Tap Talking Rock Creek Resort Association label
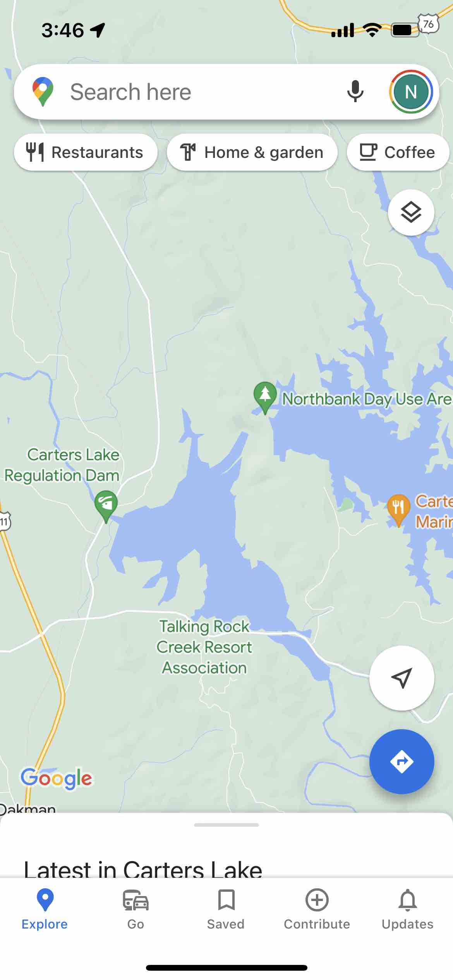 tap(204, 647)
